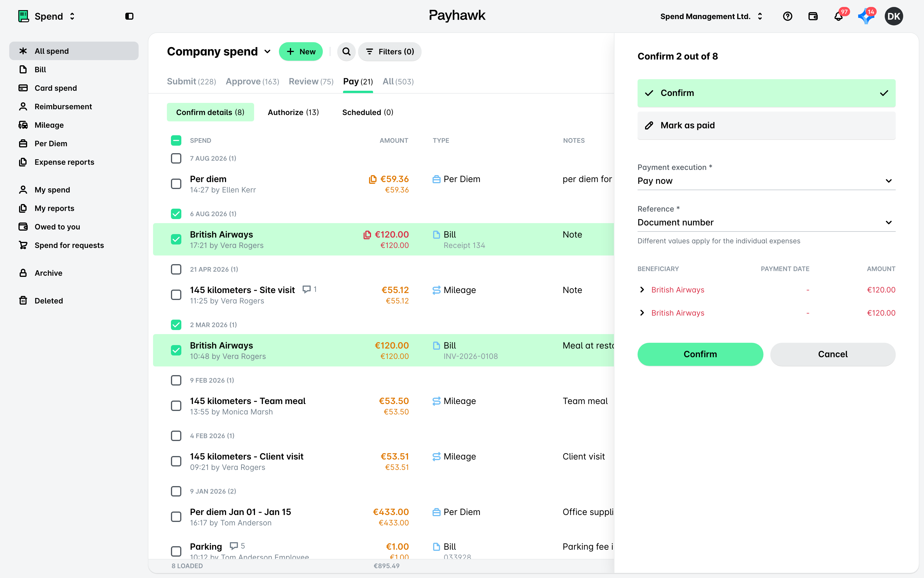The height and width of the screenshot is (578, 924).
Task: Uncheck British Airways 10:48 row checkbox
Action: 176,350
